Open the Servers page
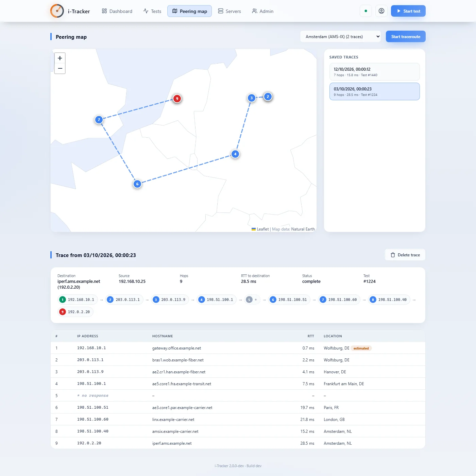The image size is (476, 476). [230, 11]
